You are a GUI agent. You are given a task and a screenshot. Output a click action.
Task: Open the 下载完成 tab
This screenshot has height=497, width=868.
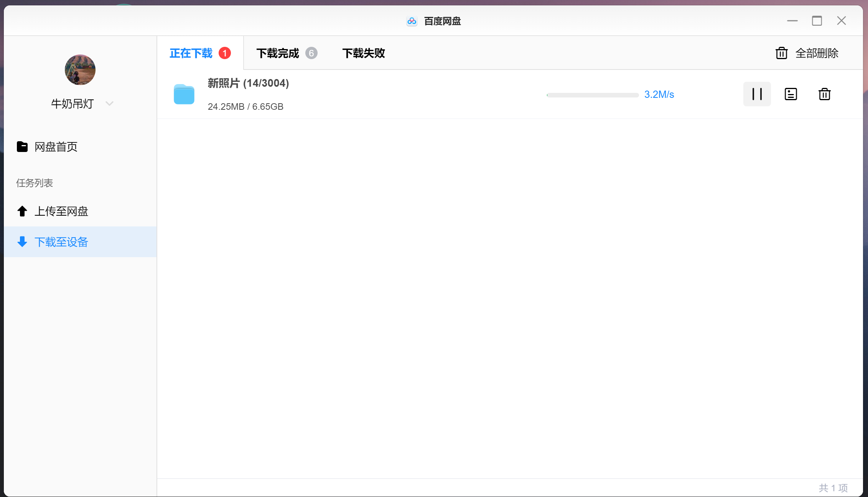(286, 53)
